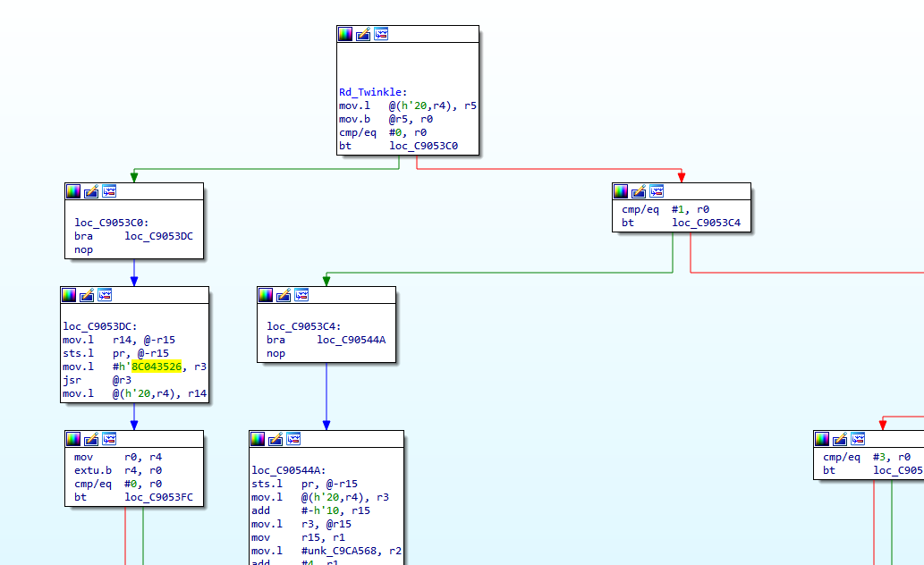Click the color palette icon on Rd_Twinkle node

coord(345,34)
